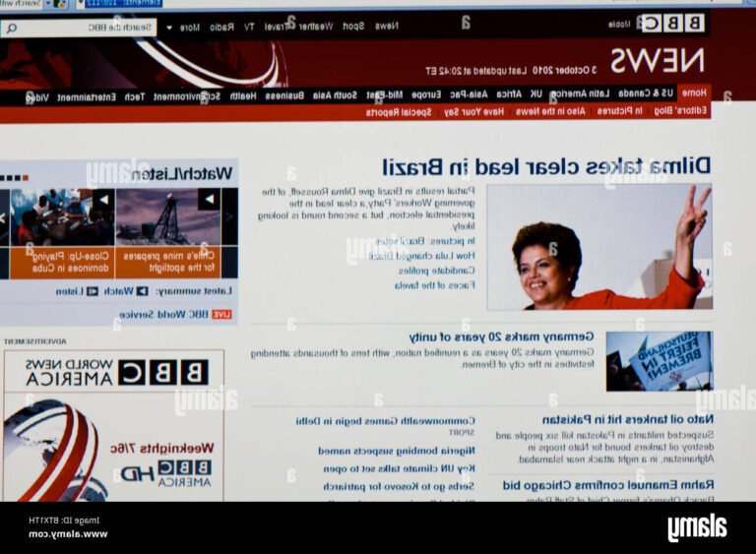756x554 pixels.
Task: Open the Sport link in top bar
Action: 353,26
